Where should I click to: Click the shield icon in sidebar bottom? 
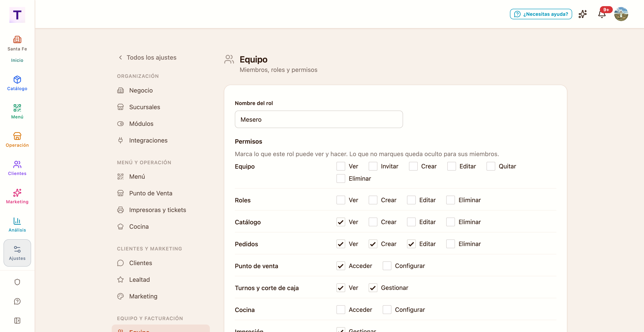click(x=17, y=282)
